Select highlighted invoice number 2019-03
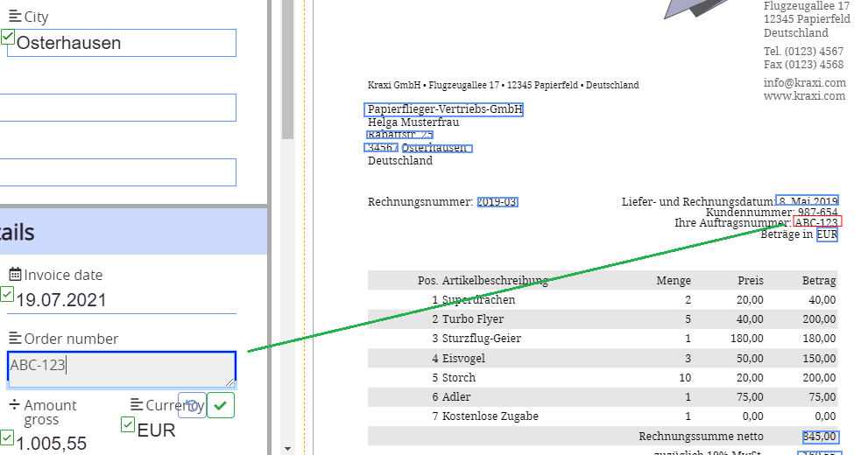The image size is (868, 455). coord(498,202)
